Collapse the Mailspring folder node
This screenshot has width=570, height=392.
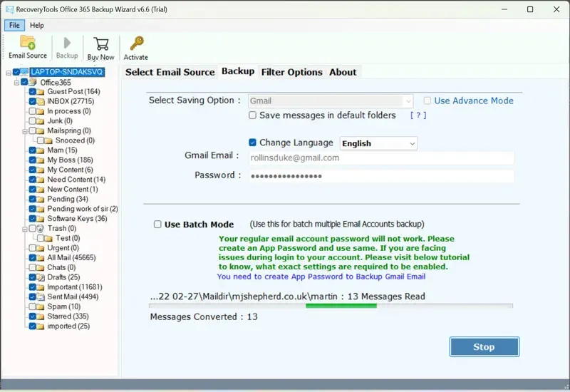tap(24, 131)
